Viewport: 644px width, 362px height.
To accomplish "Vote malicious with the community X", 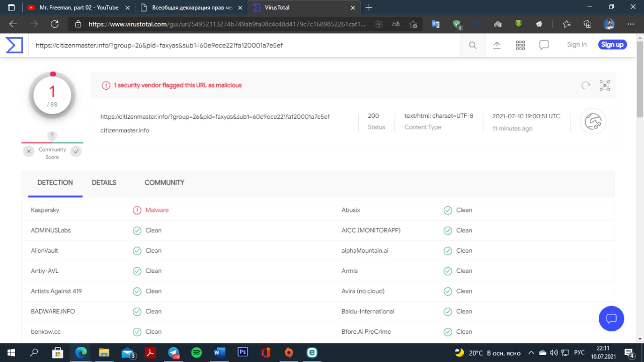I will 29,151.
